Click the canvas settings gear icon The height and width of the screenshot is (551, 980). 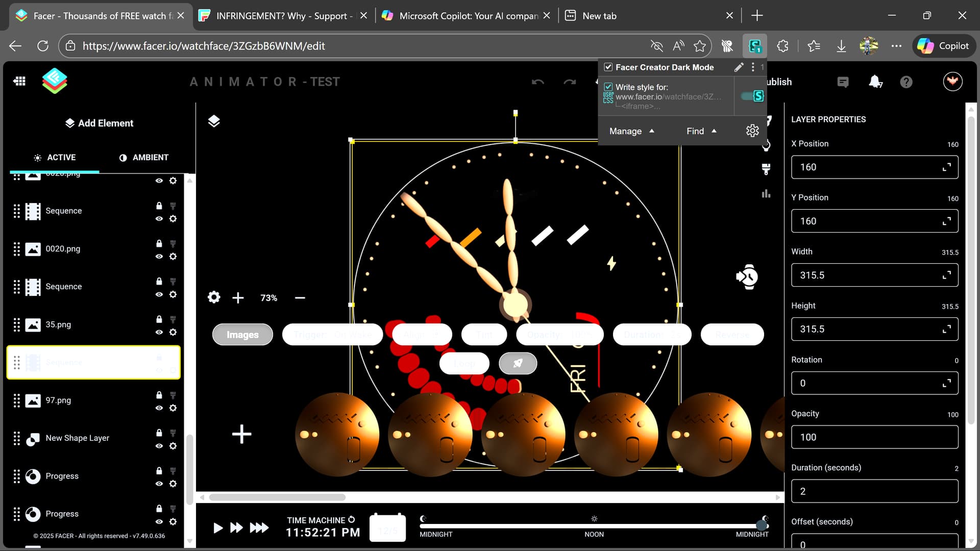pyautogui.click(x=214, y=297)
